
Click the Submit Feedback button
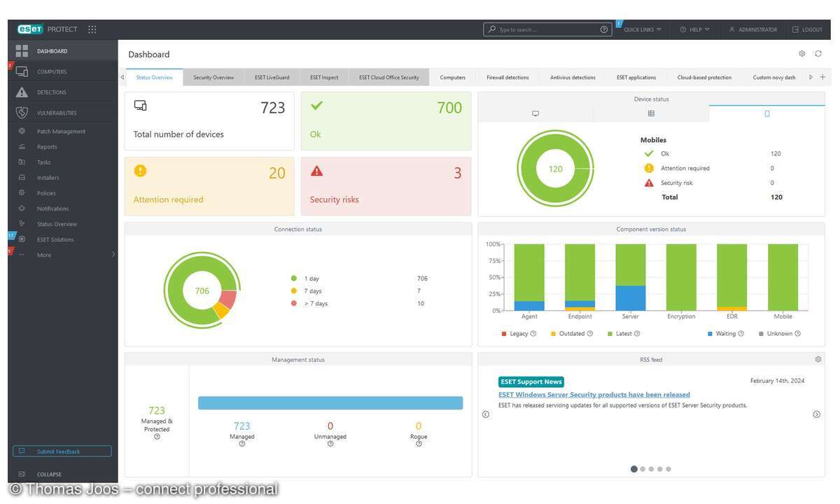[62, 451]
